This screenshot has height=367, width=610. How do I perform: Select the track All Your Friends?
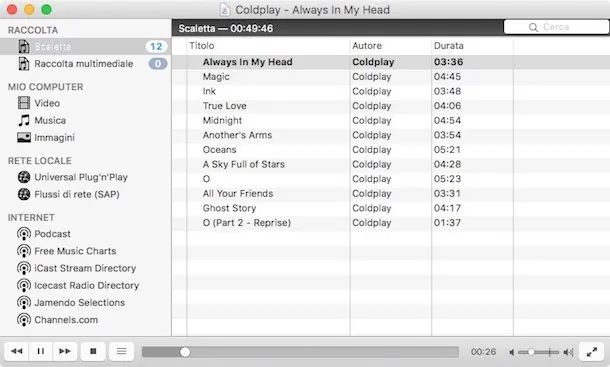pos(238,193)
